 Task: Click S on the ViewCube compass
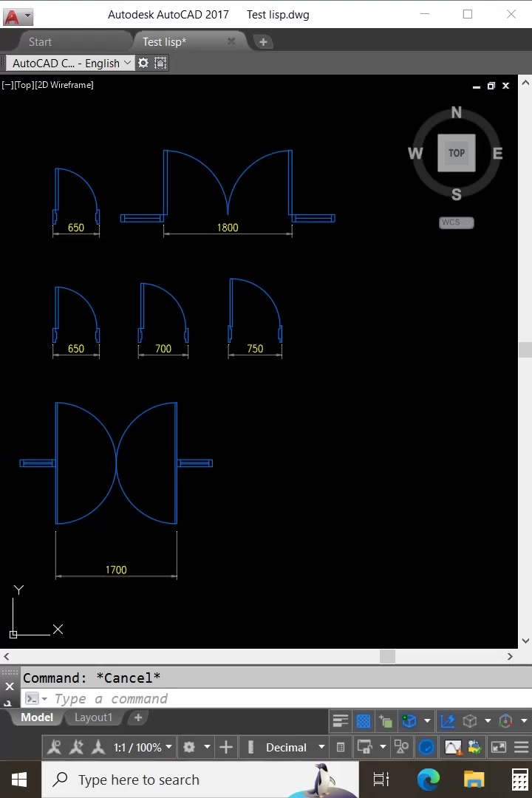click(456, 194)
